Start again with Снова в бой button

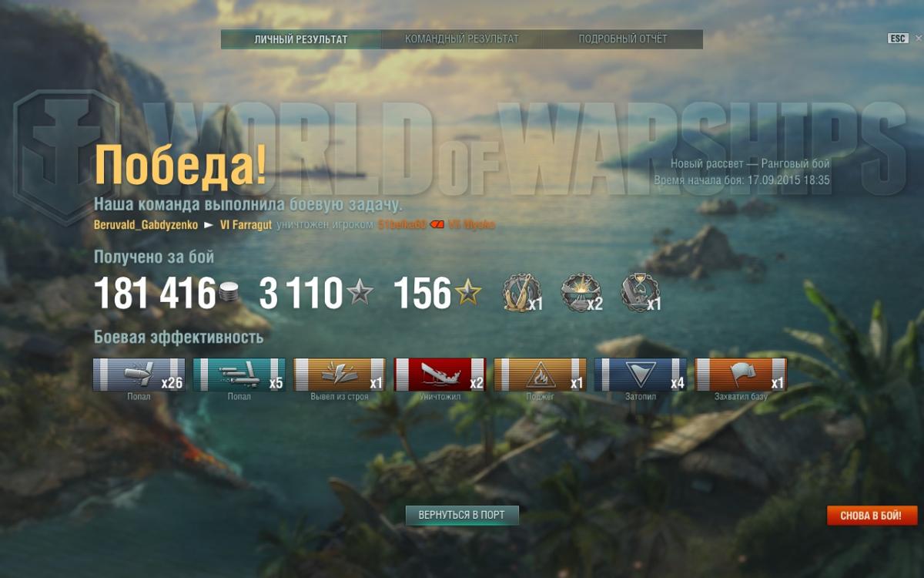[x=872, y=516]
